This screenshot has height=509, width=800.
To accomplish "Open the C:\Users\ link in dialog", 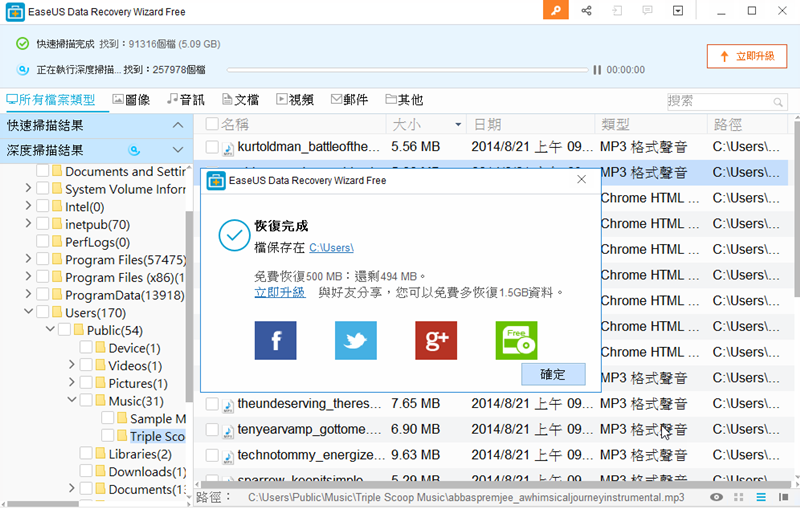I will point(331,247).
